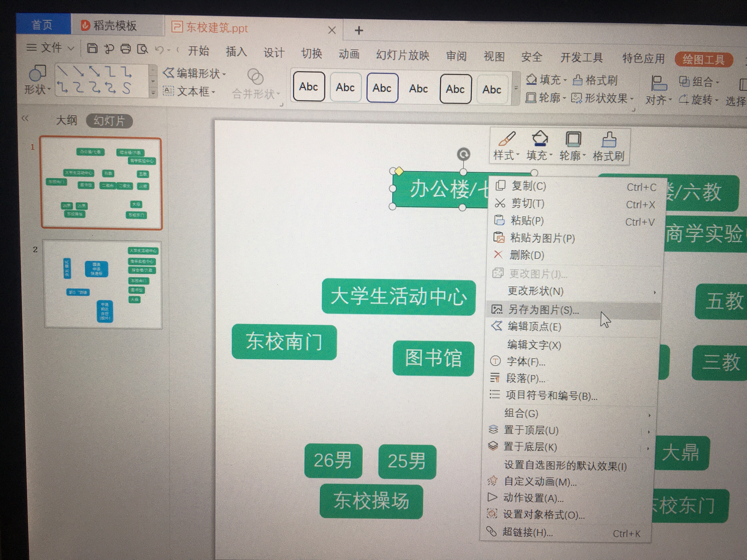This screenshot has width=747, height=560.
Task: Click 编辑形状 edit shape button
Action: [194, 73]
